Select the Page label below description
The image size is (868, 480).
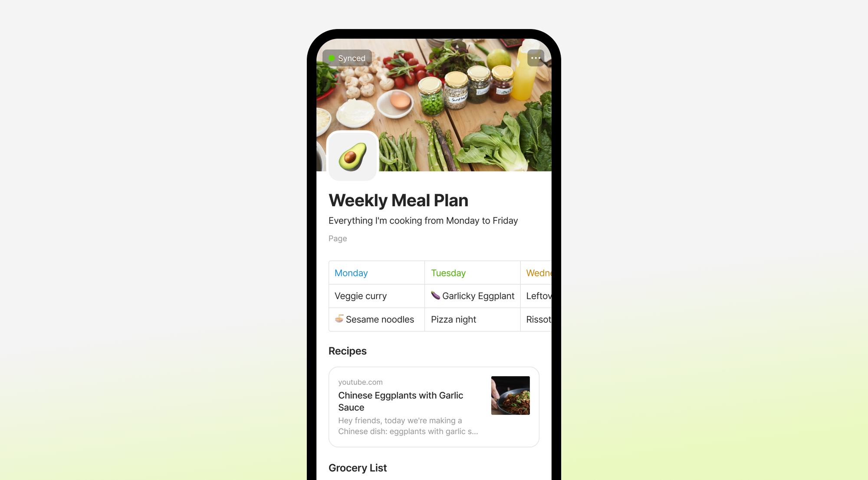(x=337, y=238)
